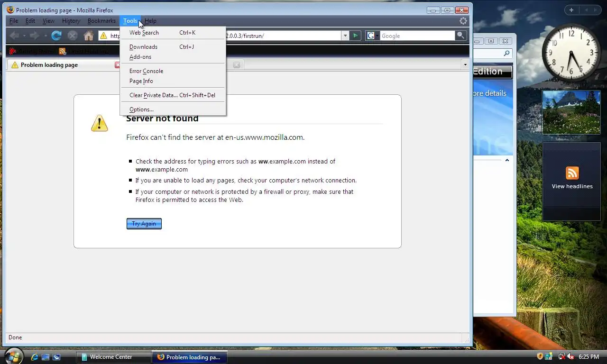Open Error Console from Tools menu

[x=173, y=71]
